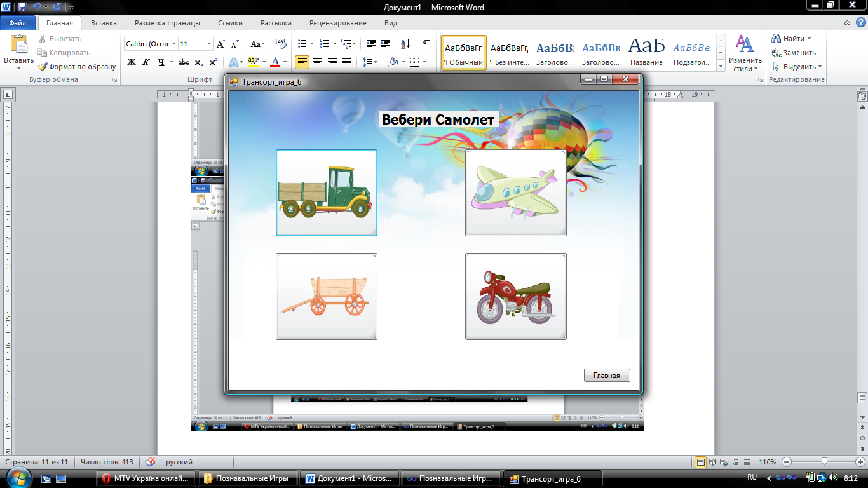Screen dimensions: 868x488
Task: Switch to the Рецензирование tab
Action: click(338, 23)
